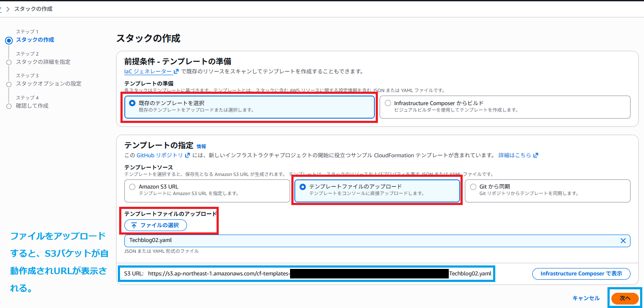Open the 情報 help link in テンプレートの指定

click(x=202, y=146)
